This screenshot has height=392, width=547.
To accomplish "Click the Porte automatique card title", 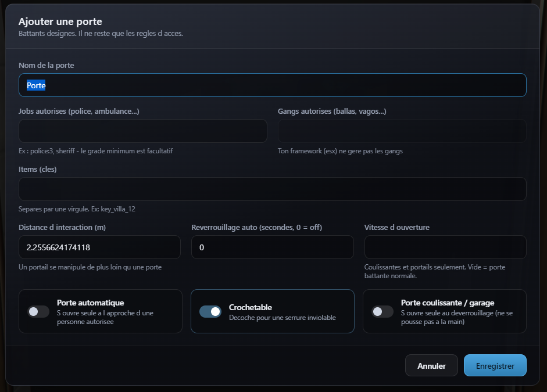I will click(90, 303).
